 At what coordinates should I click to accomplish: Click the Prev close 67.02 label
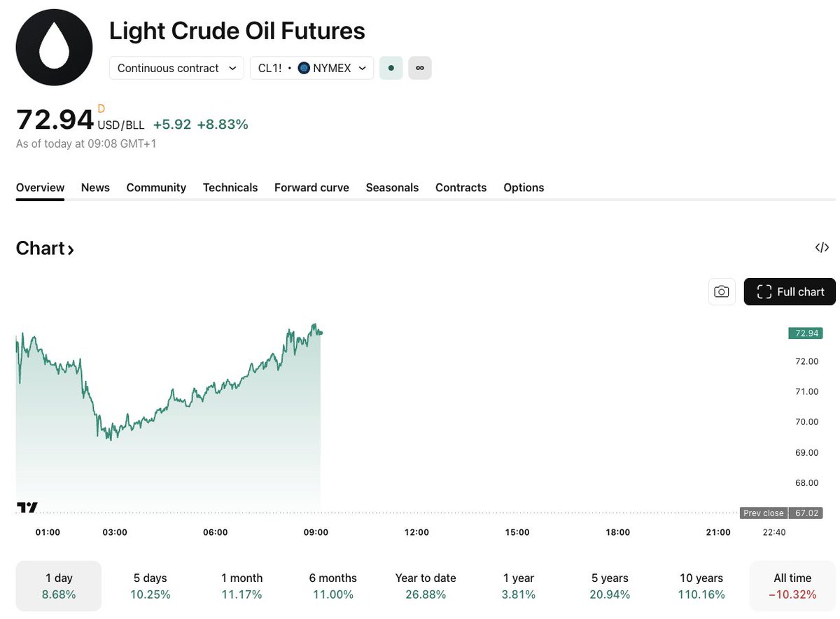[780, 513]
